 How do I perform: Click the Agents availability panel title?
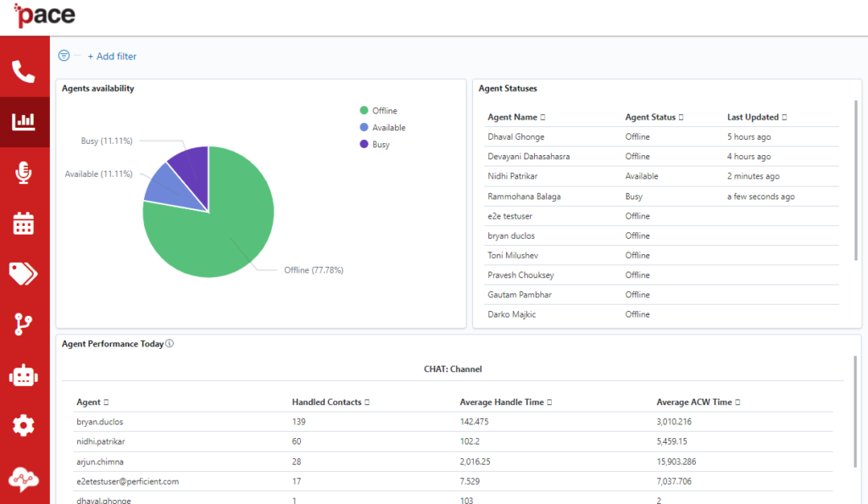tap(98, 89)
